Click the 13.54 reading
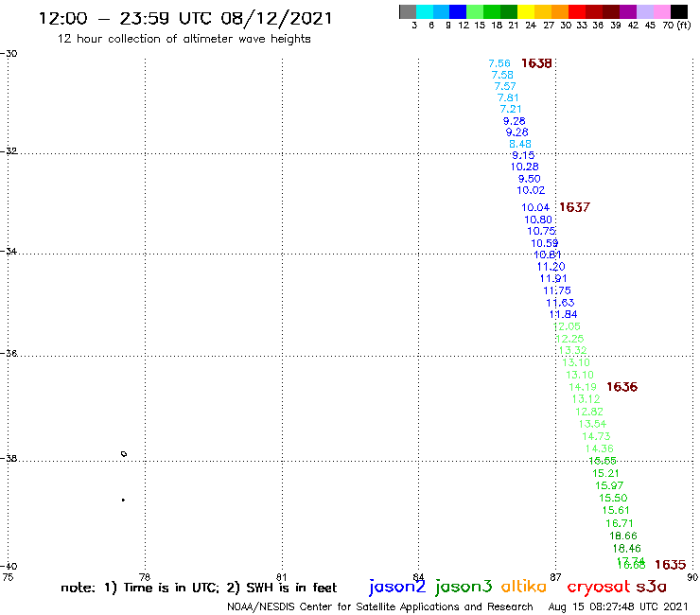 tap(592, 423)
